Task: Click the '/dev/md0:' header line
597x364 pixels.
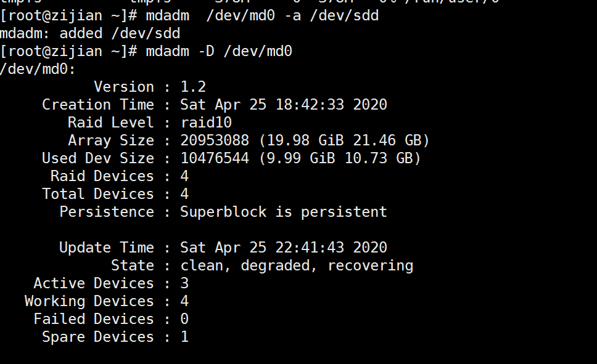Action: point(38,69)
